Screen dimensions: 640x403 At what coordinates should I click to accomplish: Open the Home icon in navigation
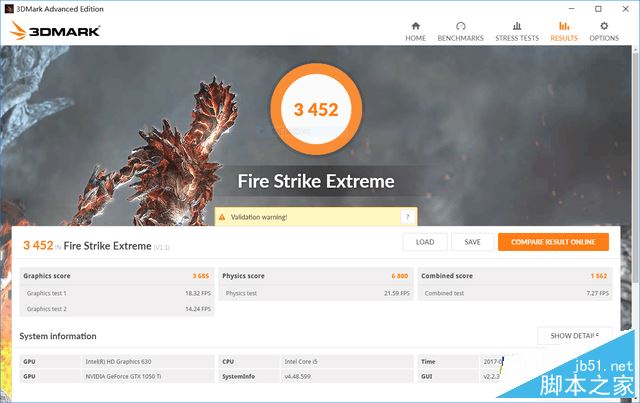pos(416,26)
